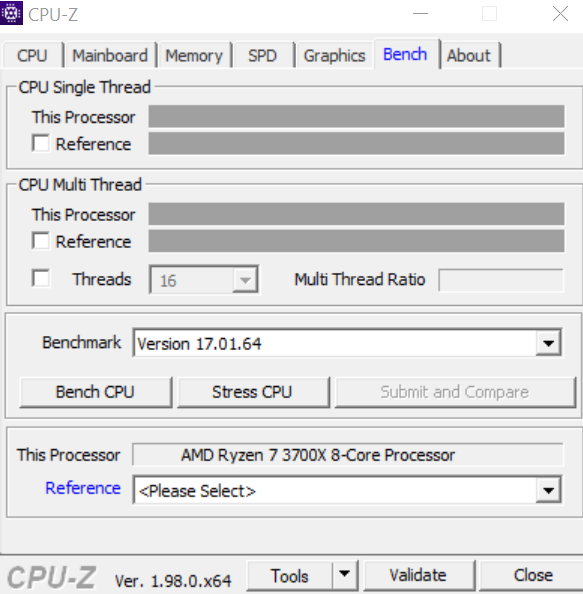The width and height of the screenshot is (583, 594).
Task: Expand the Benchmark version dropdown
Action: (x=548, y=343)
